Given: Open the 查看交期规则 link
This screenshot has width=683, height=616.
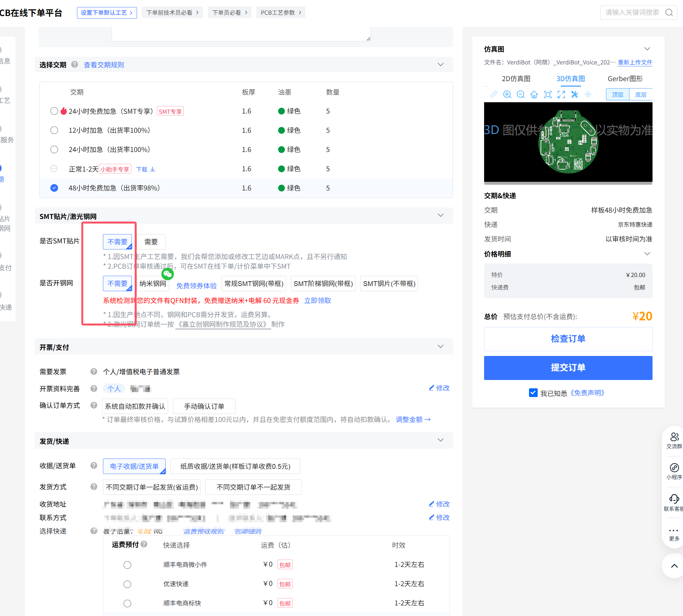Looking at the screenshot, I should tap(104, 65).
